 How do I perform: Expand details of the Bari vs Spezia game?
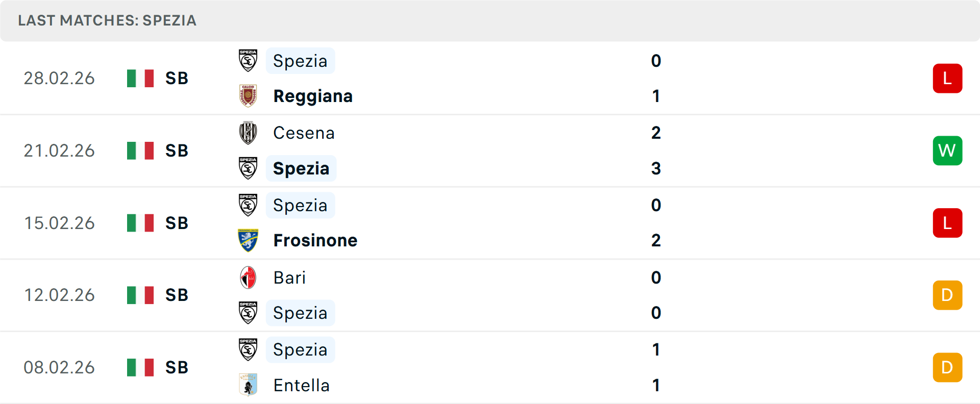point(490,295)
